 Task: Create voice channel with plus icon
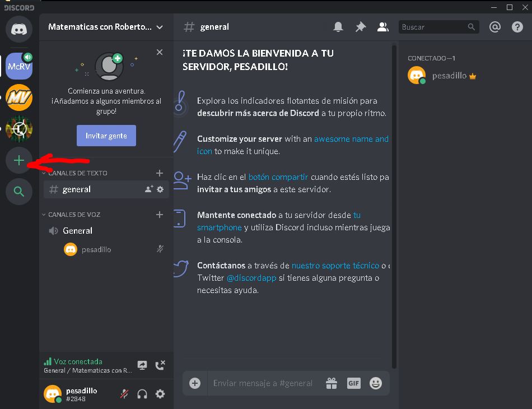160,215
